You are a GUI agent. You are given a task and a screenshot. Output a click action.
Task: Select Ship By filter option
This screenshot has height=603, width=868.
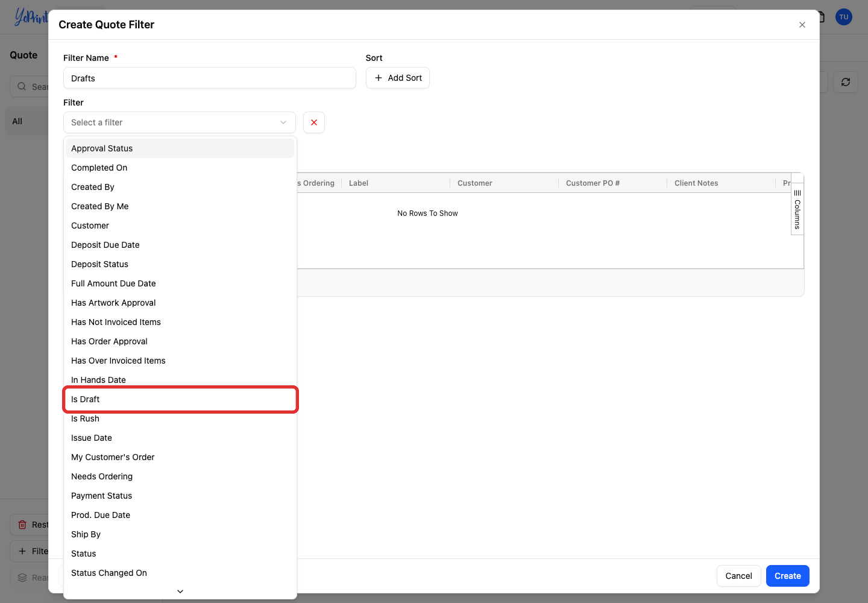pyautogui.click(x=180, y=534)
